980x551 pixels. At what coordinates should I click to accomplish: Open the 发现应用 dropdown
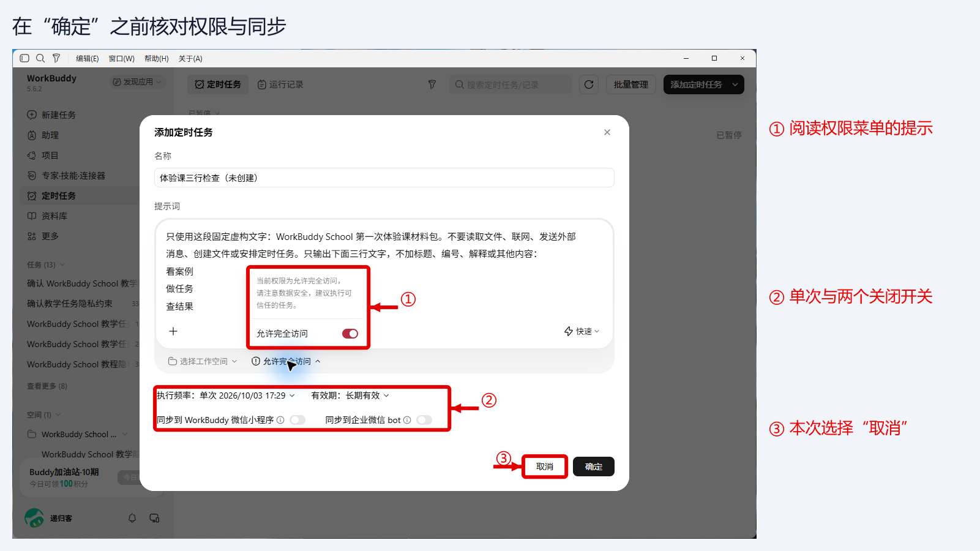click(x=137, y=82)
